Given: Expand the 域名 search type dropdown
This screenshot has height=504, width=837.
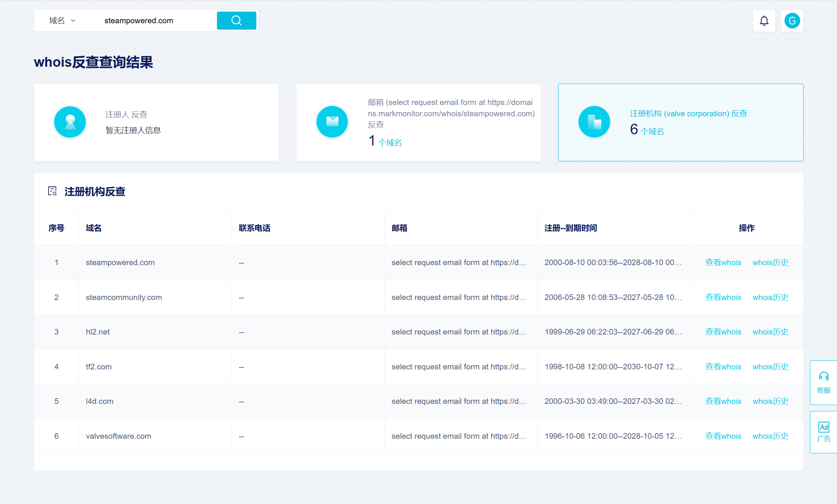Looking at the screenshot, I should 62,21.
